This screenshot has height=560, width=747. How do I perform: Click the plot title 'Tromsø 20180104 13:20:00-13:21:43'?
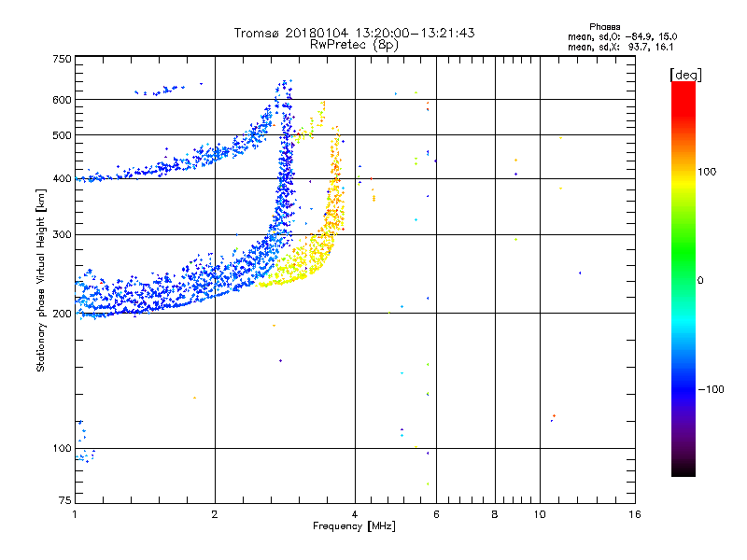pos(354,33)
